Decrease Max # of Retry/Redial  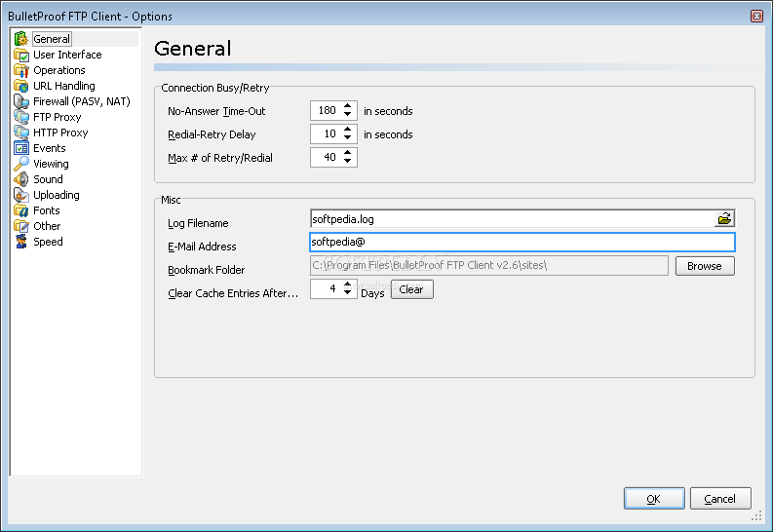pyautogui.click(x=348, y=162)
